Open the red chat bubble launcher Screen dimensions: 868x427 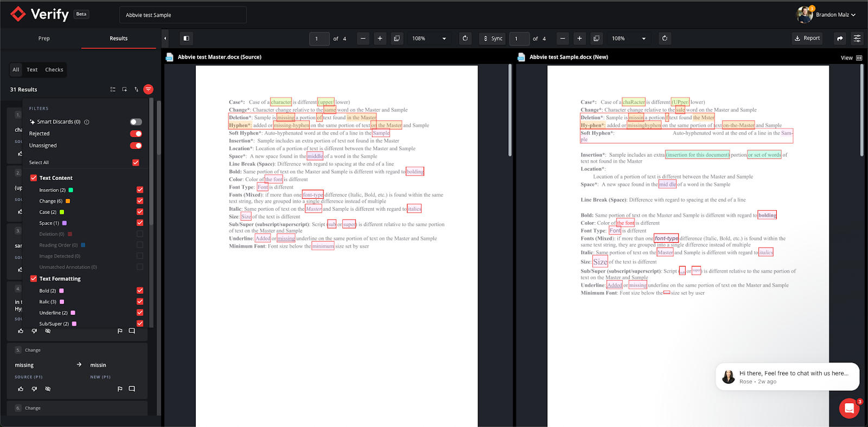pyautogui.click(x=850, y=408)
